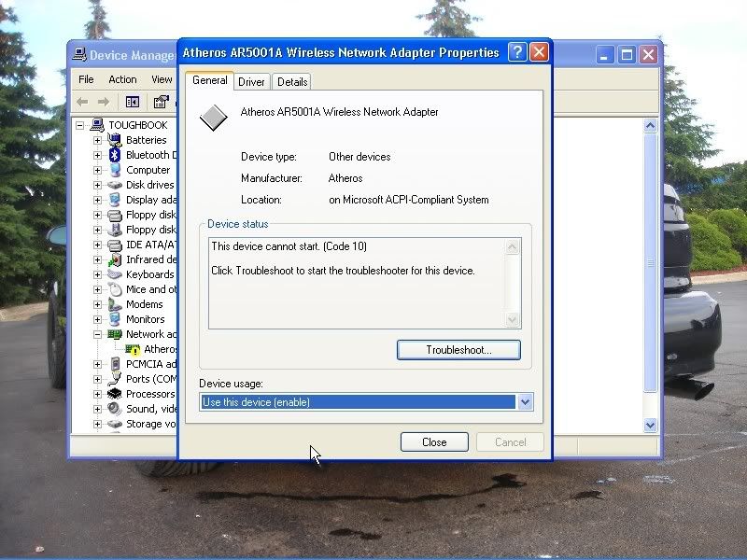The image size is (747, 560).
Task: Click the Computer category icon
Action: click(114, 170)
